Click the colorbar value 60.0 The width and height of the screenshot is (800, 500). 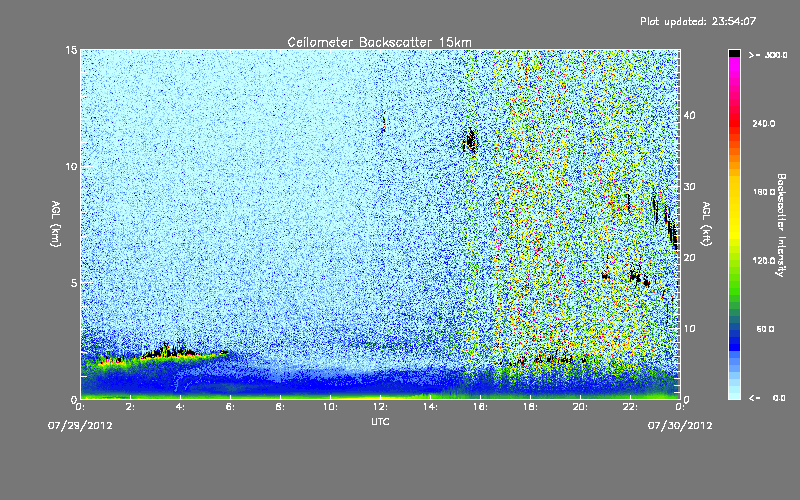pos(765,329)
